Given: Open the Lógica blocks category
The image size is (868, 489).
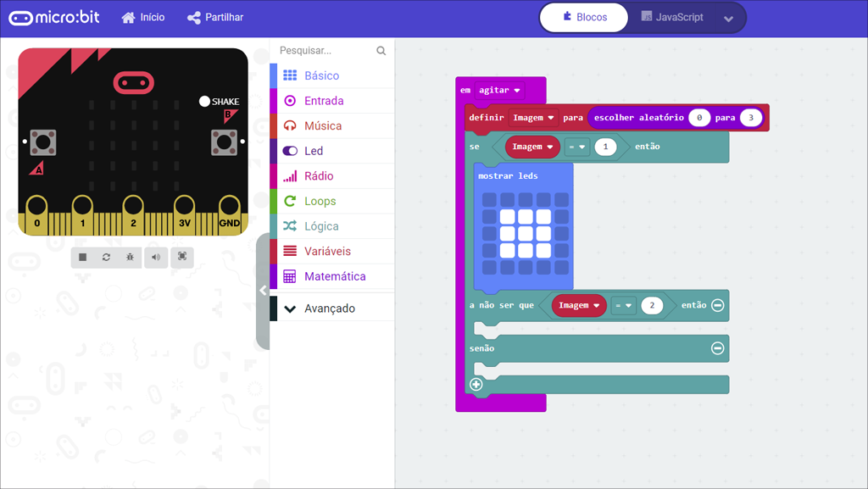Looking at the screenshot, I should pos(332,226).
